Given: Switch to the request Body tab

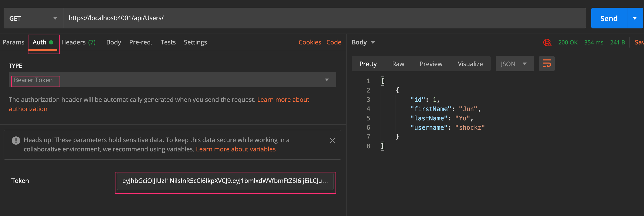Looking at the screenshot, I should (114, 42).
